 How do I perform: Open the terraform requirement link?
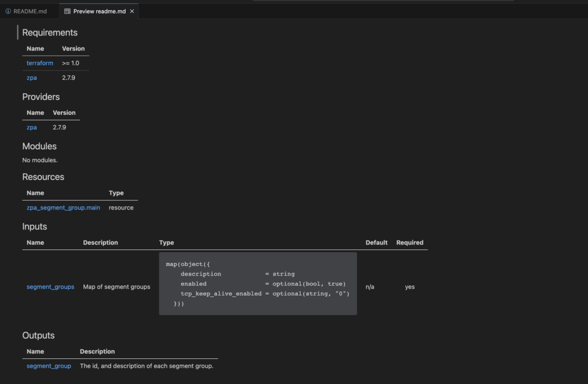pos(40,63)
